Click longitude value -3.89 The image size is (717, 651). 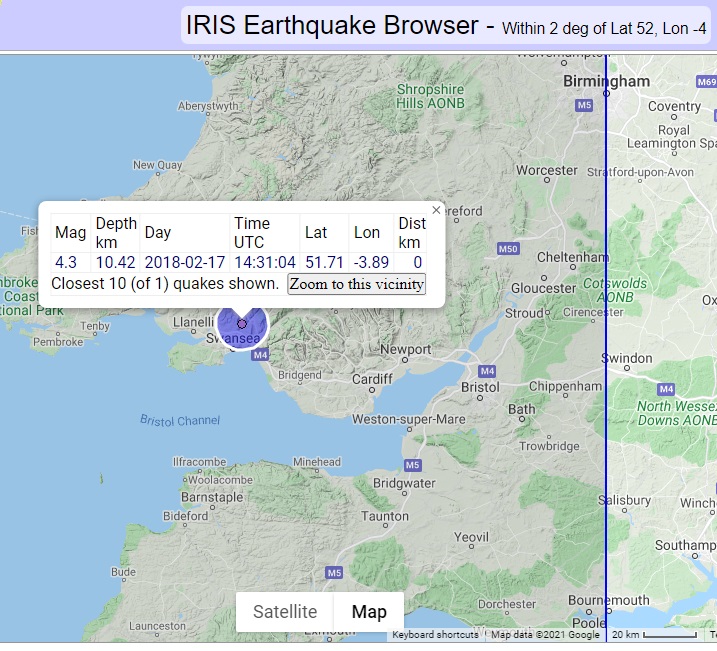click(x=371, y=262)
